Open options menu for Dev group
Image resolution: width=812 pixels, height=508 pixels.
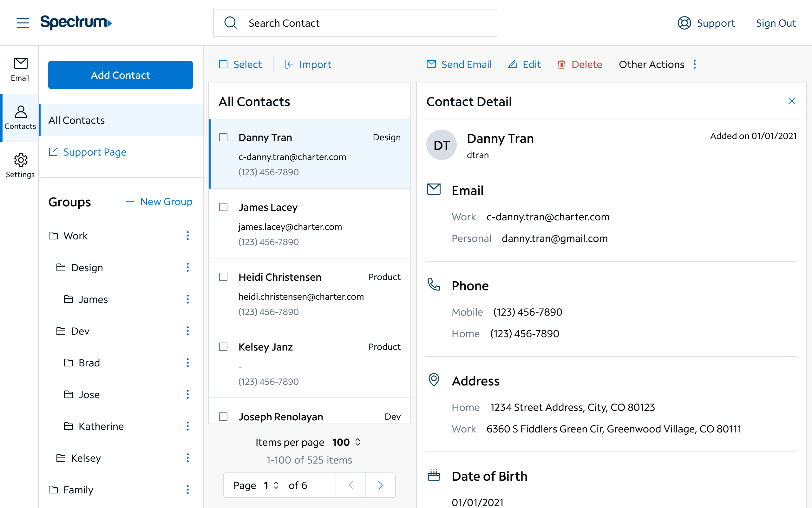[187, 331]
